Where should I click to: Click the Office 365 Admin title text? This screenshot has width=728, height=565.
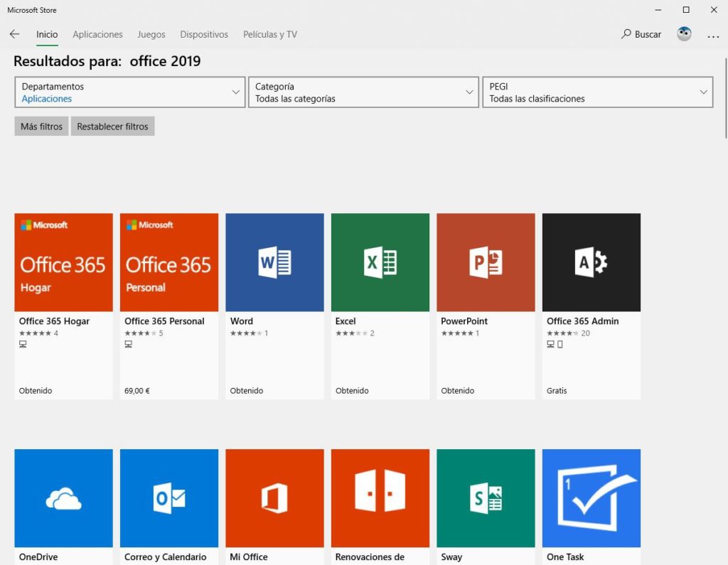(583, 321)
